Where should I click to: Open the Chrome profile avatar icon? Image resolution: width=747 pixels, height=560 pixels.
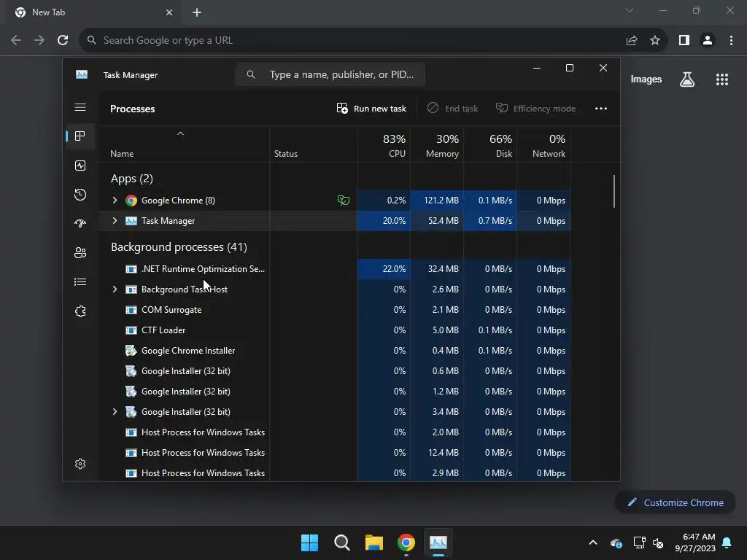[708, 41]
